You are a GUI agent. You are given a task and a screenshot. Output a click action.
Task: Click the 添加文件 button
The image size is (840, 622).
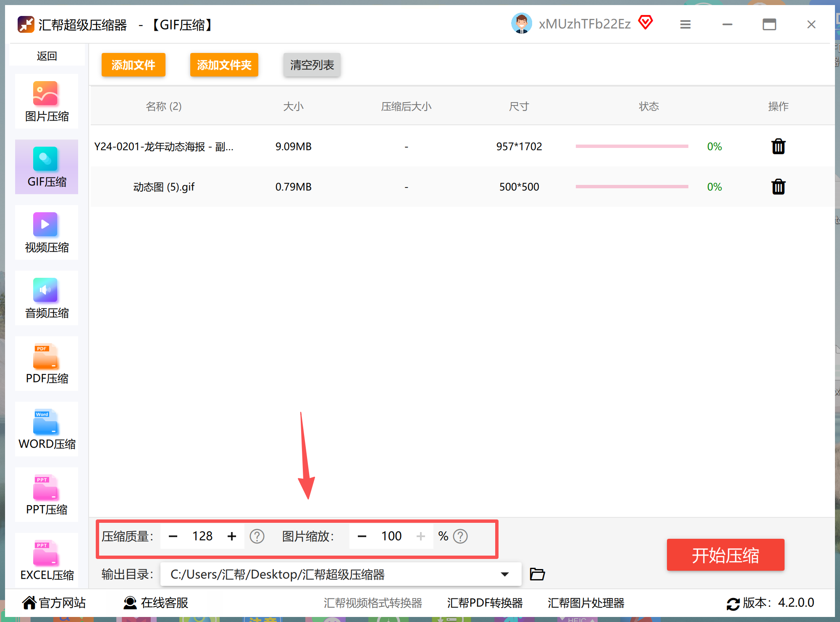(133, 65)
